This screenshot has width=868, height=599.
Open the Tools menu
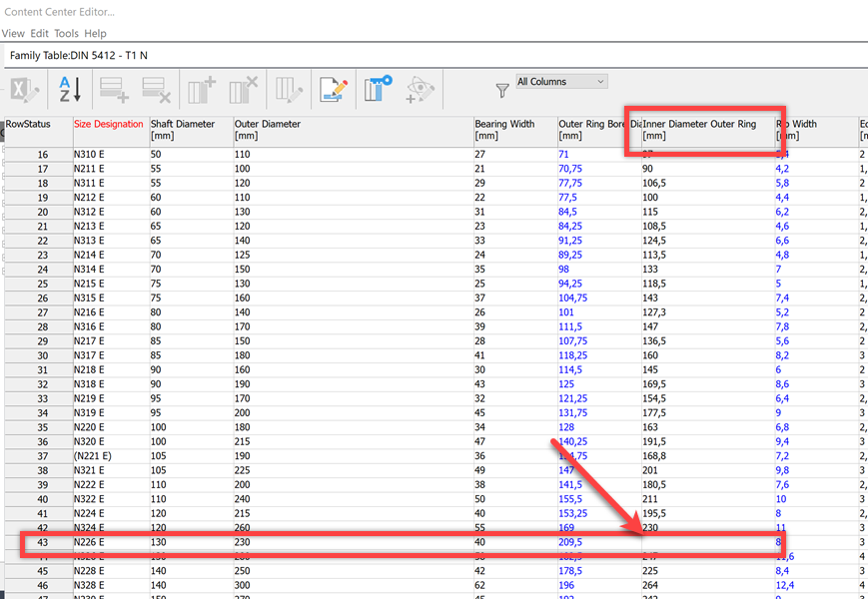66,33
